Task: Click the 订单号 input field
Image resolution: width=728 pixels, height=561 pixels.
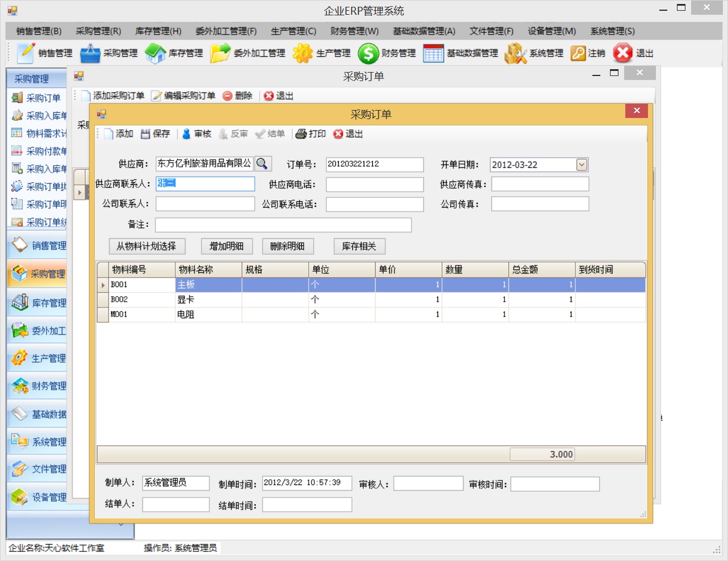Action: coord(374,164)
